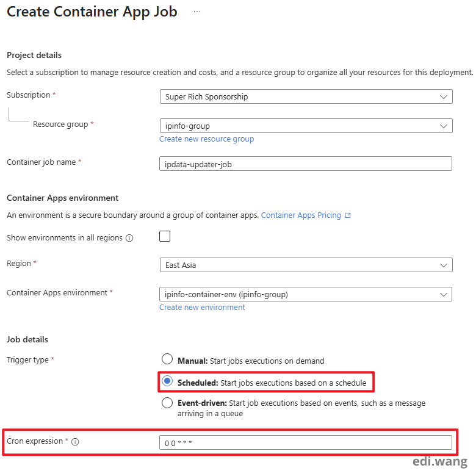Click info icon next to Cron expression
Screen dimensions: 476x476
tap(75, 442)
